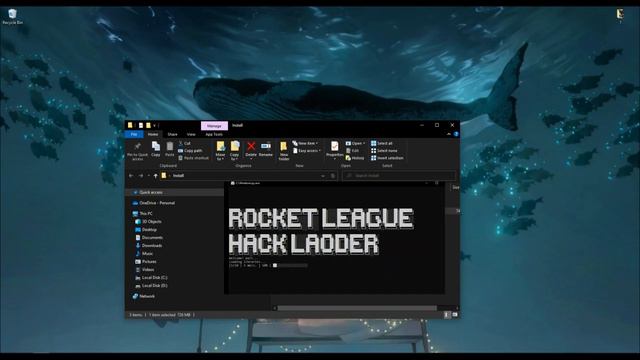Switch to the Share ribbon tab
640x360 pixels.
click(x=173, y=134)
